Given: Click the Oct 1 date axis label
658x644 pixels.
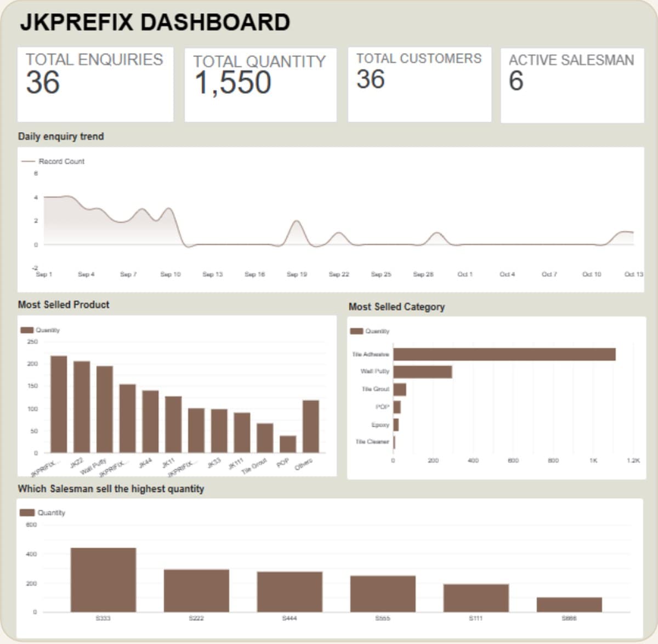Looking at the screenshot, I should pos(465,274).
